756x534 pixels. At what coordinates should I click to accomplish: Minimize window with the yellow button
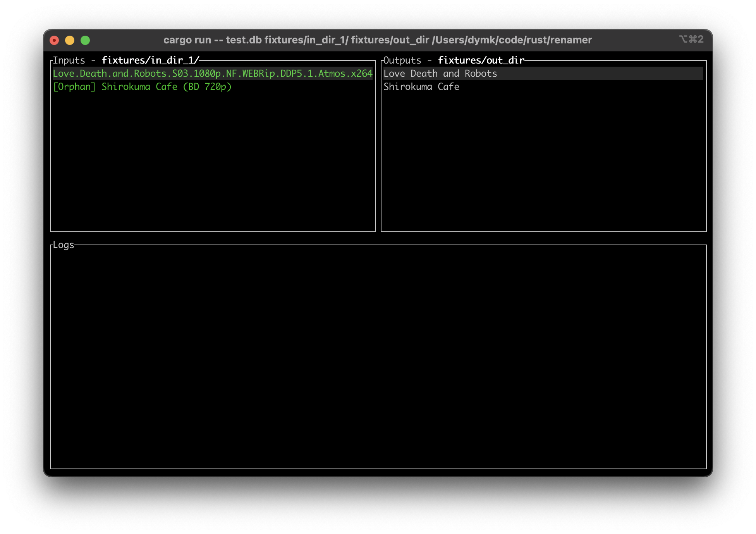coord(70,40)
